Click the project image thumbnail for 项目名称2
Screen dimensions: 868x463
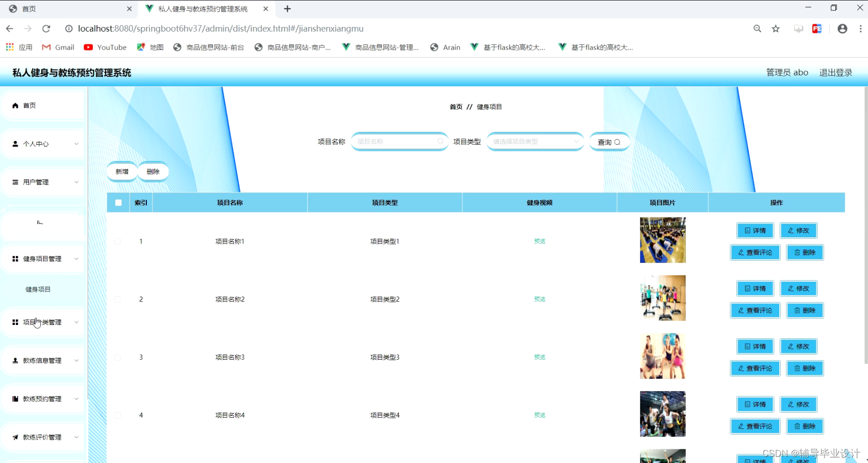point(663,298)
